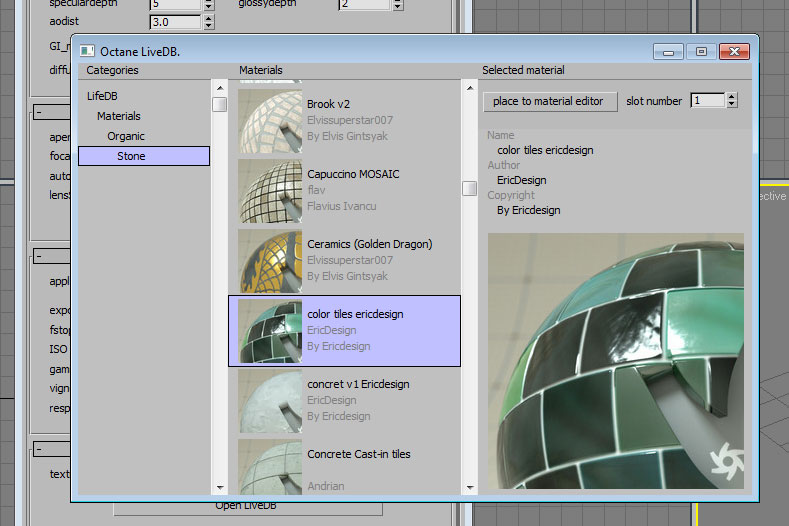Image resolution: width=789 pixels, height=526 pixels.
Task: Click 'Flavius Ivancu' copyright text
Action: coord(342,206)
